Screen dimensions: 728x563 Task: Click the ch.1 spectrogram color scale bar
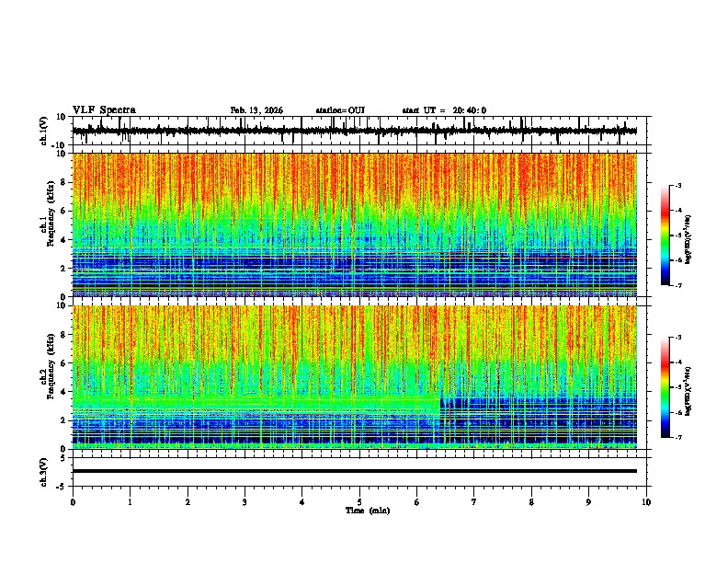[665, 236]
